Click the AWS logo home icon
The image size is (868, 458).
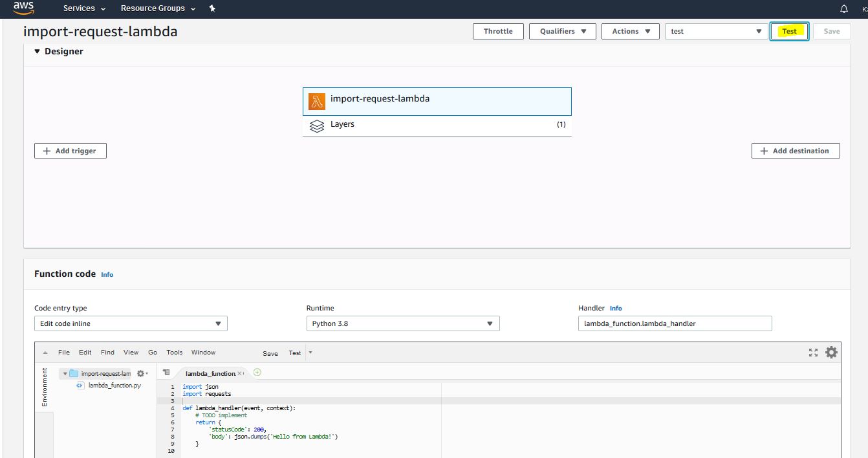[23, 8]
